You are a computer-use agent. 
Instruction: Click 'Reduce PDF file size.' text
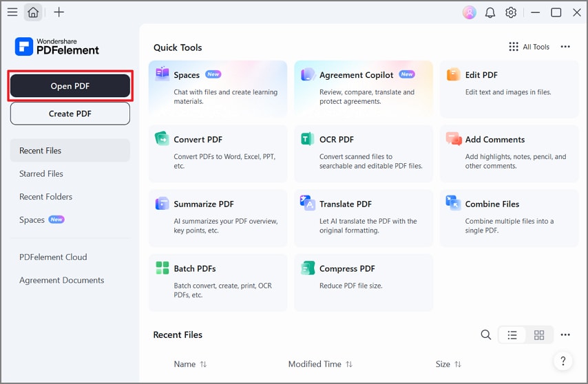(350, 286)
